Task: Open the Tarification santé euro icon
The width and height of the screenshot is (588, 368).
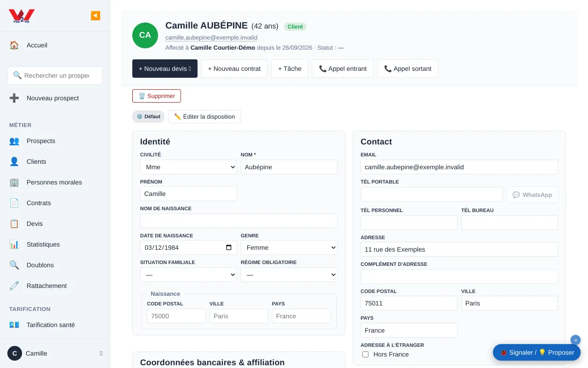Action: coord(14,325)
